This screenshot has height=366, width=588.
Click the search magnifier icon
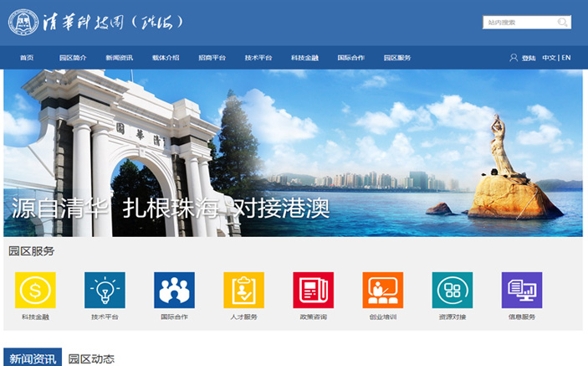pyautogui.click(x=562, y=23)
